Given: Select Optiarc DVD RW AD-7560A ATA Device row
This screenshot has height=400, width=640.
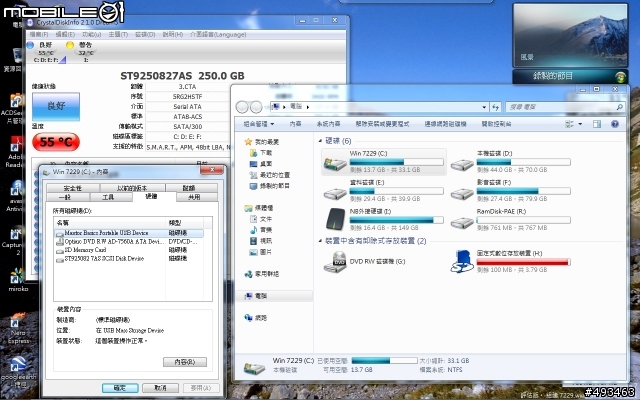Looking at the screenshot, I should (x=129, y=241).
